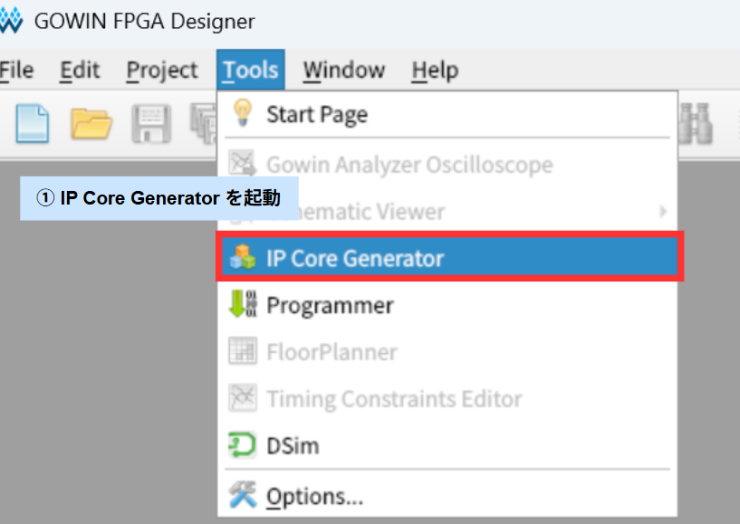Screen dimensions: 740x524
Task: Click the IP Core Generator blocks icon
Action: pos(243,258)
